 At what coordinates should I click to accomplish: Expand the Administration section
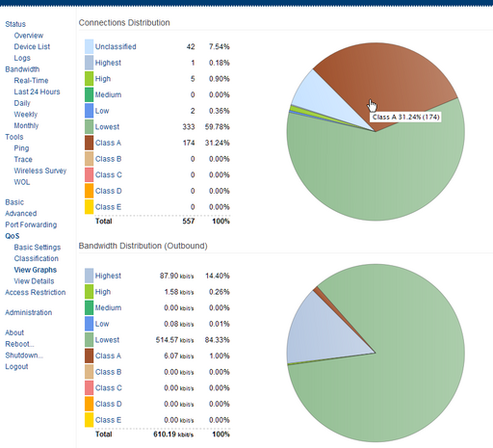29,312
